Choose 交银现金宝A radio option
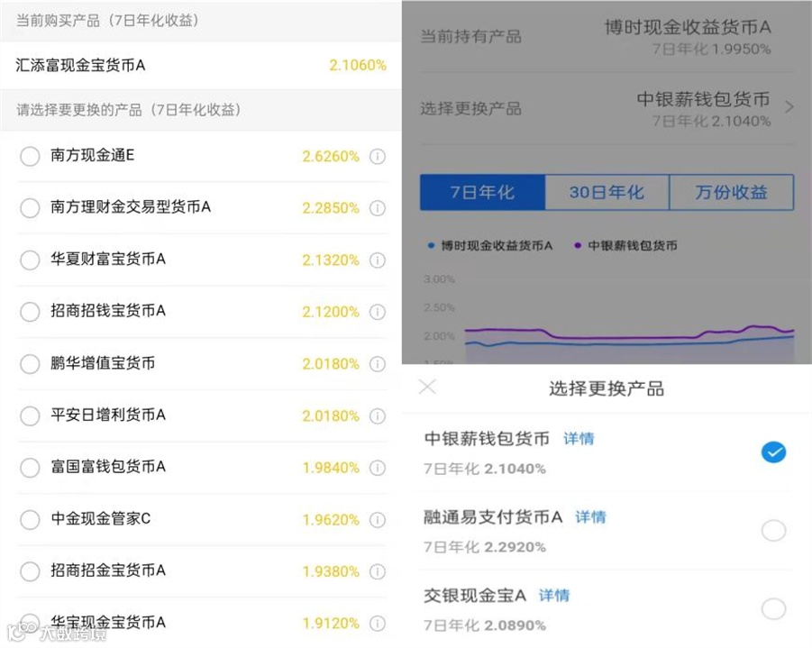This screenshot has width=812, height=648. (x=773, y=608)
